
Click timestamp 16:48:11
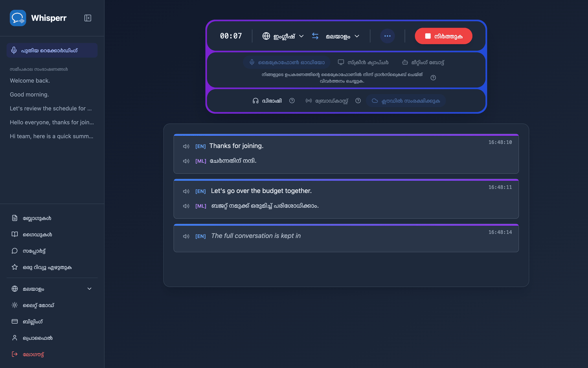click(x=500, y=187)
